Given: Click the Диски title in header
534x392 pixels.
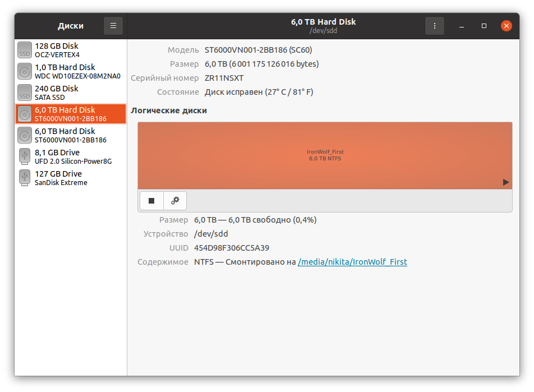Looking at the screenshot, I should tap(71, 26).
